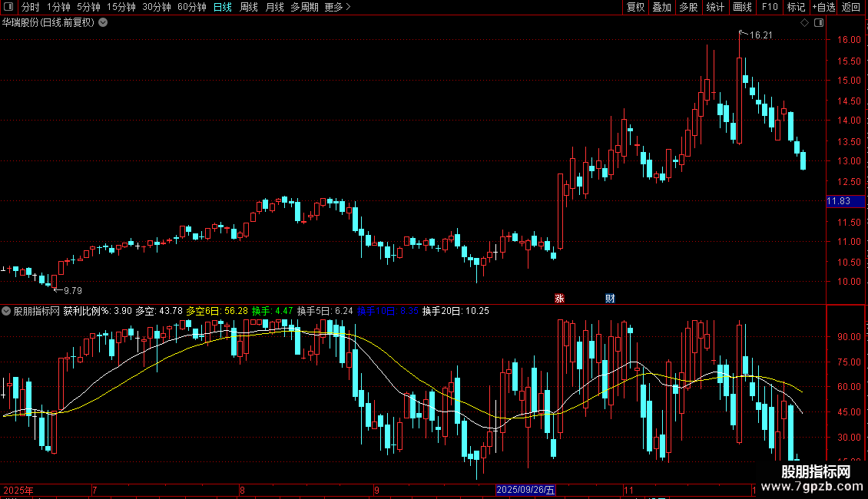This screenshot has width=868, height=499.
Task: Switch to 月线 monthly chart
Action: (274, 7)
